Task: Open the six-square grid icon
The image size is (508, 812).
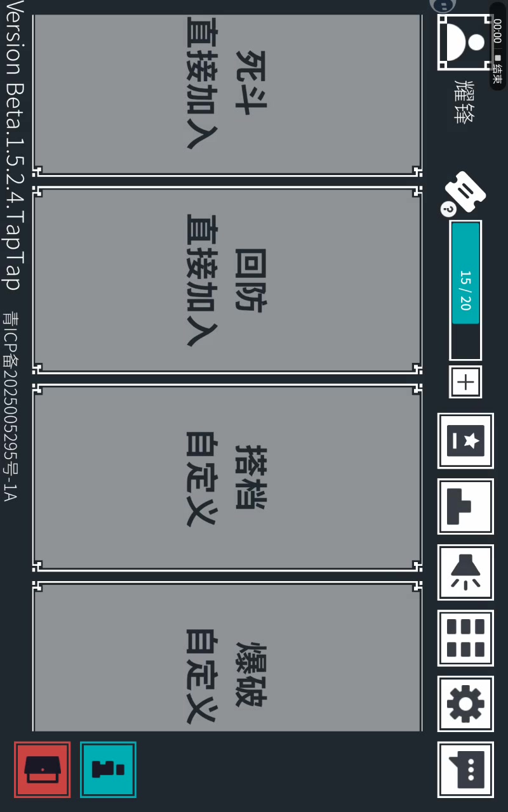Action: click(465, 638)
